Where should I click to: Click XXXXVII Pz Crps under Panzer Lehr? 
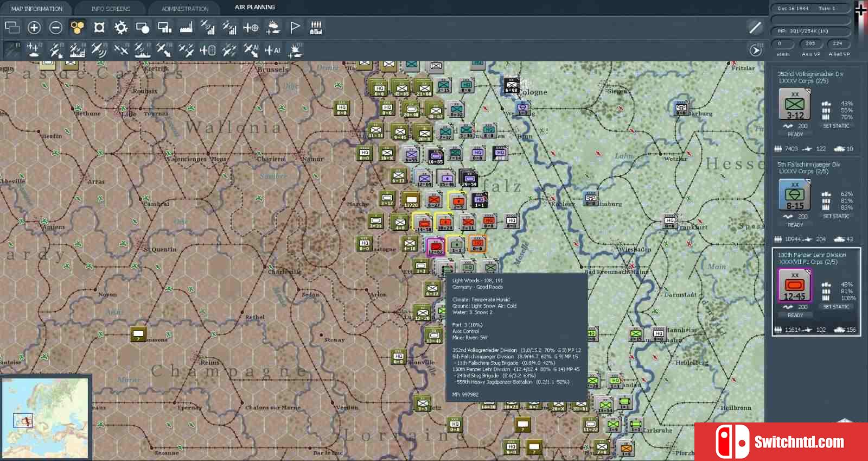click(x=808, y=262)
